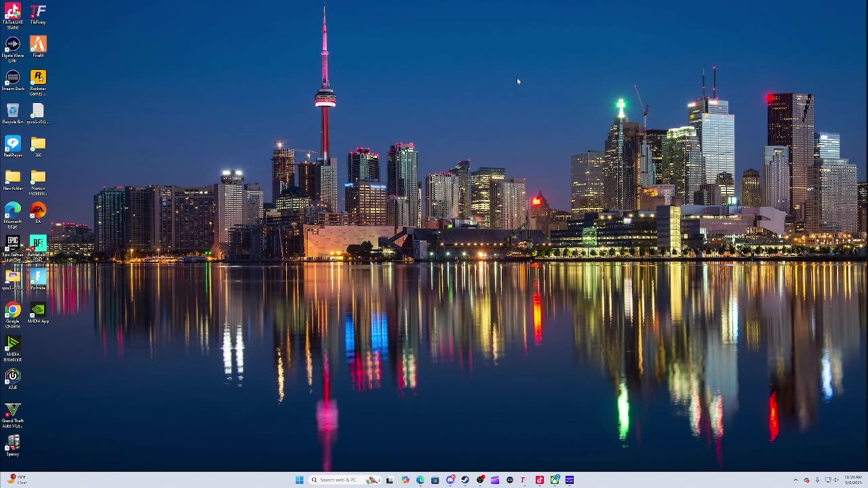Open the volume control in system tray

click(x=836, y=480)
